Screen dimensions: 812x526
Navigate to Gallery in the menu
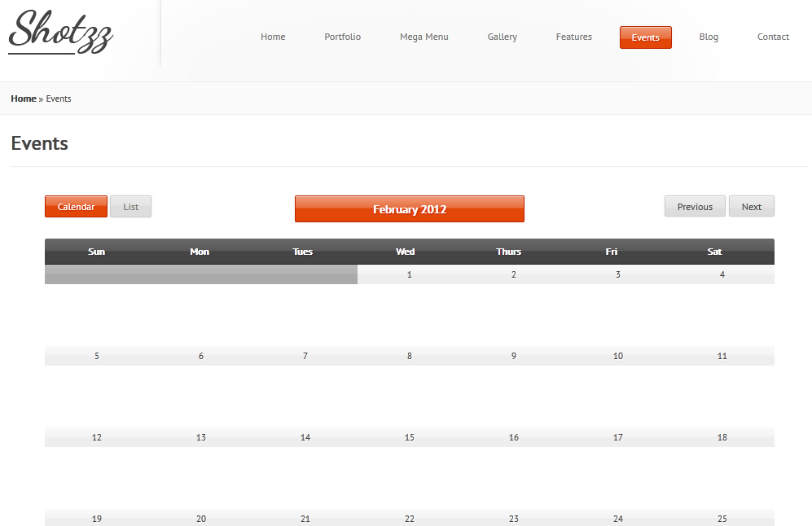point(503,37)
